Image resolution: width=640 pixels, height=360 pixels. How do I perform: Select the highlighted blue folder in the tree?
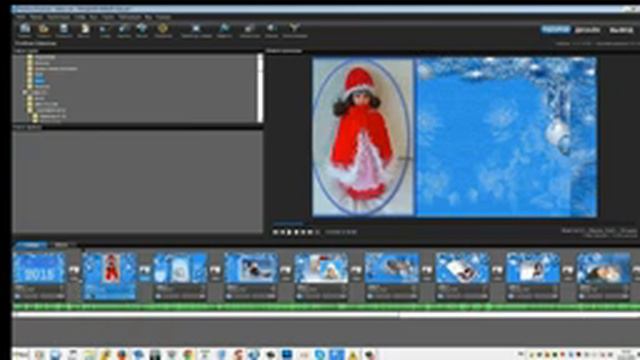(x=40, y=81)
